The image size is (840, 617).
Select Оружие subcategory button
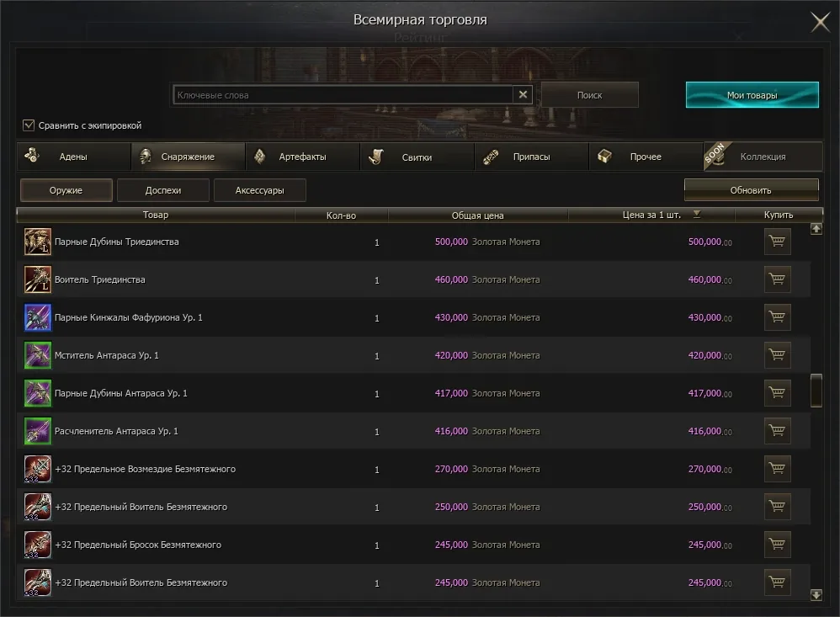pos(66,190)
